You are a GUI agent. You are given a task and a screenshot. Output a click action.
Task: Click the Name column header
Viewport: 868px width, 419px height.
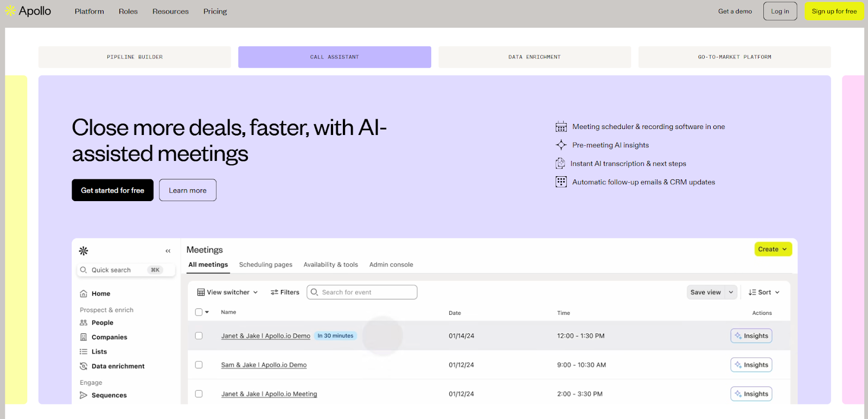click(x=228, y=312)
